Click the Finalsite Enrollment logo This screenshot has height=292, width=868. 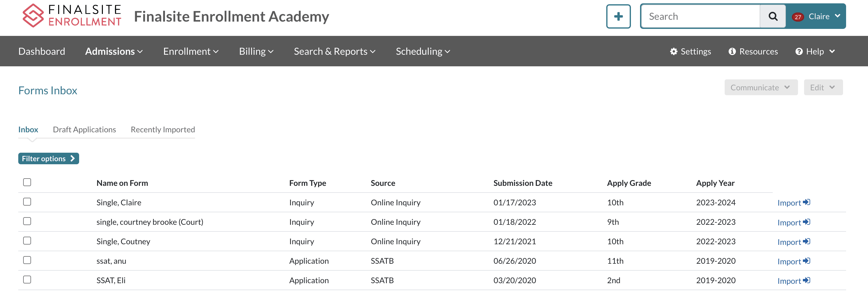(x=72, y=16)
